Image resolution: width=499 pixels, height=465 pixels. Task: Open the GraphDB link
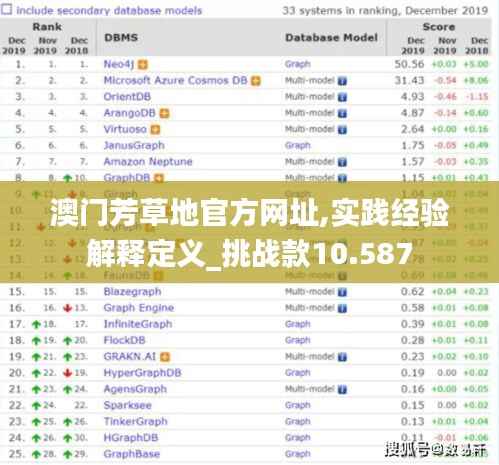127,178
